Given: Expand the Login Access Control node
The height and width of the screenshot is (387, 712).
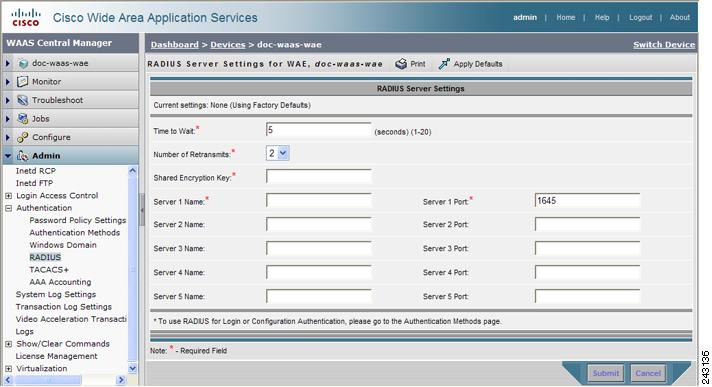Looking at the screenshot, I should (8, 196).
